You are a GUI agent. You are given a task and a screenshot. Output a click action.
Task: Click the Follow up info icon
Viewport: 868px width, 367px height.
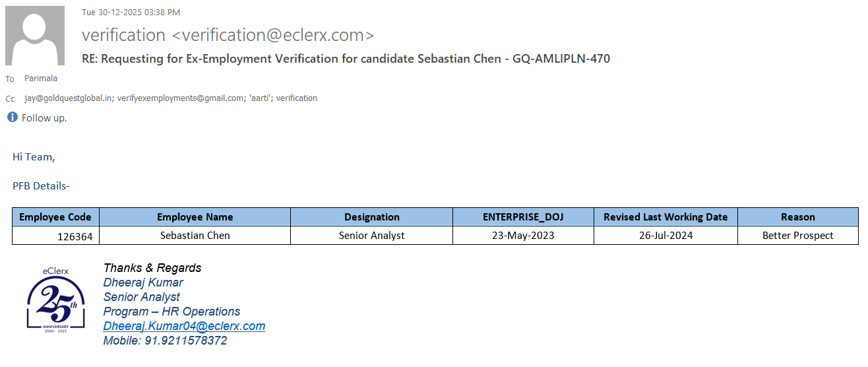(12, 117)
